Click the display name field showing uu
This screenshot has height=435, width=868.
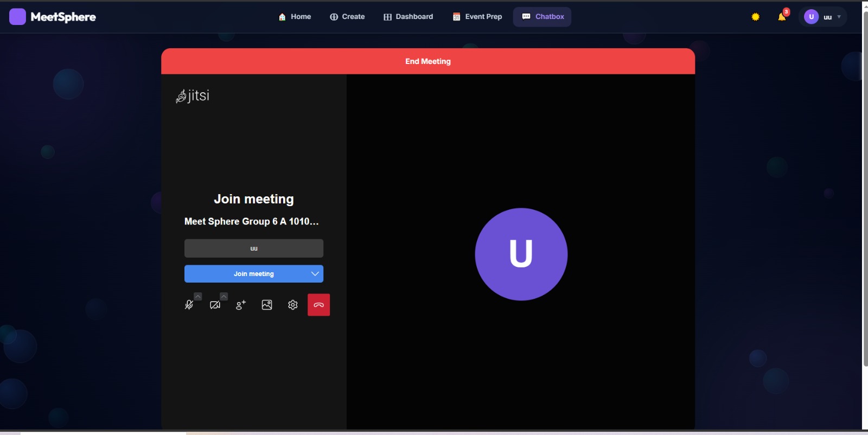coord(254,248)
